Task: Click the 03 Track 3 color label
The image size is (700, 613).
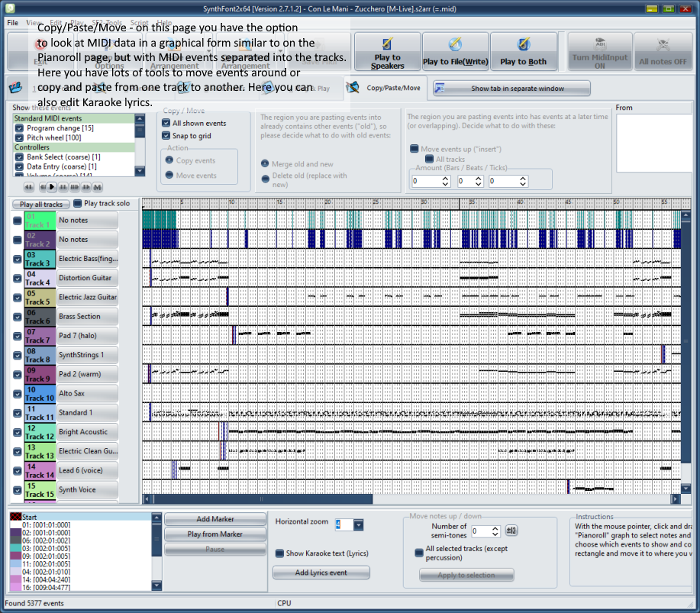Action: (40, 259)
